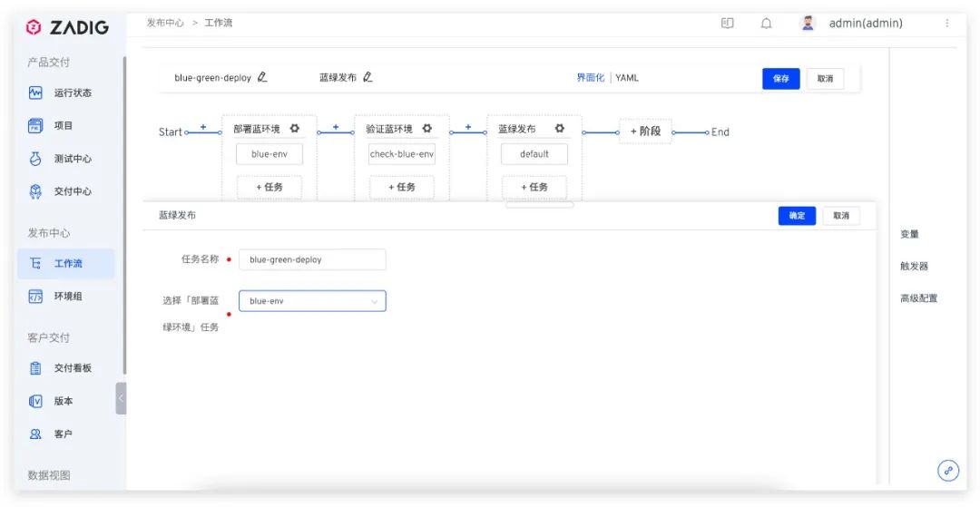This screenshot has width=980, height=507.
Task: Click 确定 in the 蓝绿发布 panel
Action: pyautogui.click(x=797, y=216)
